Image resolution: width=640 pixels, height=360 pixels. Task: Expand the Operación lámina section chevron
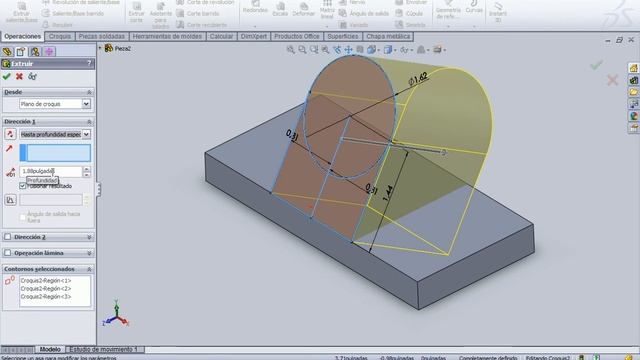point(89,253)
